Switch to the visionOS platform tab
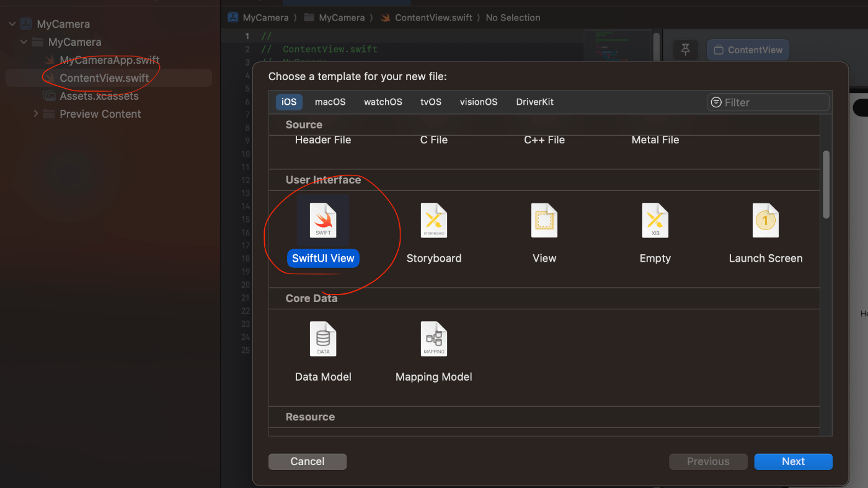 [x=479, y=102]
